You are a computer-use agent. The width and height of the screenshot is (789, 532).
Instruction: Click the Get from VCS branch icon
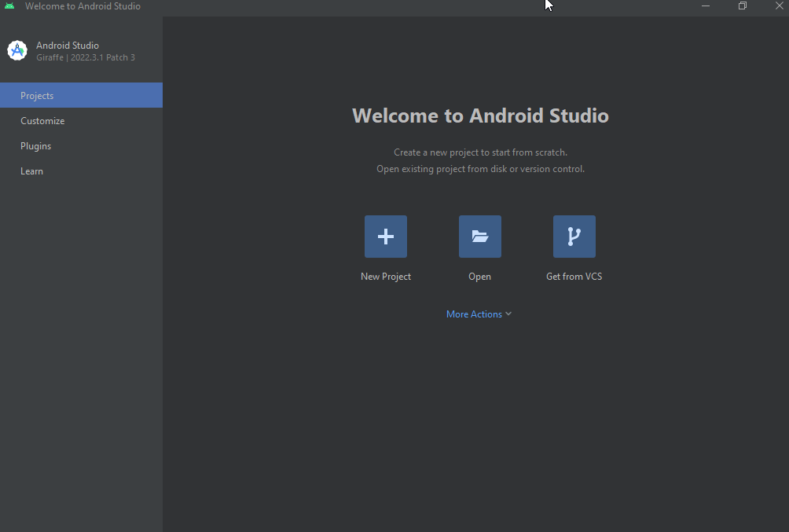(574, 237)
